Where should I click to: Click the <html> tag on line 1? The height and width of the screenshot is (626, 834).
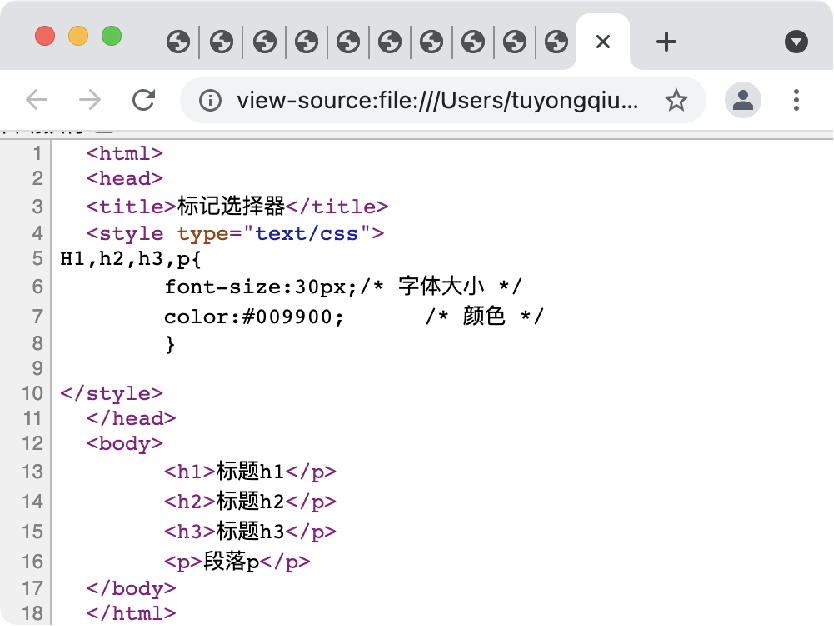[124, 153]
